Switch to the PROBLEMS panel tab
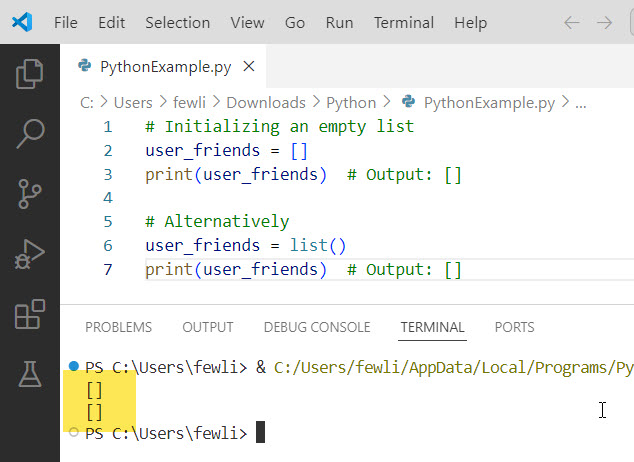 coord(118,327)
